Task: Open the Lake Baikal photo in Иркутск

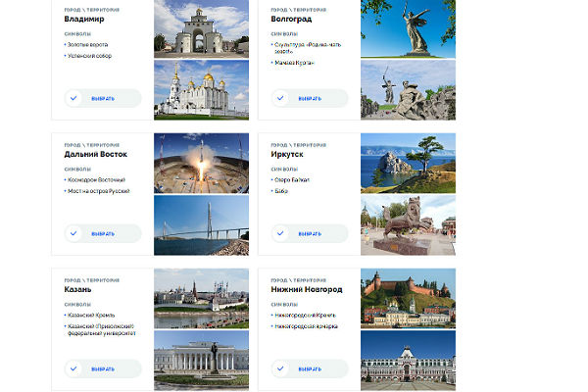Action: click(408, 163)
